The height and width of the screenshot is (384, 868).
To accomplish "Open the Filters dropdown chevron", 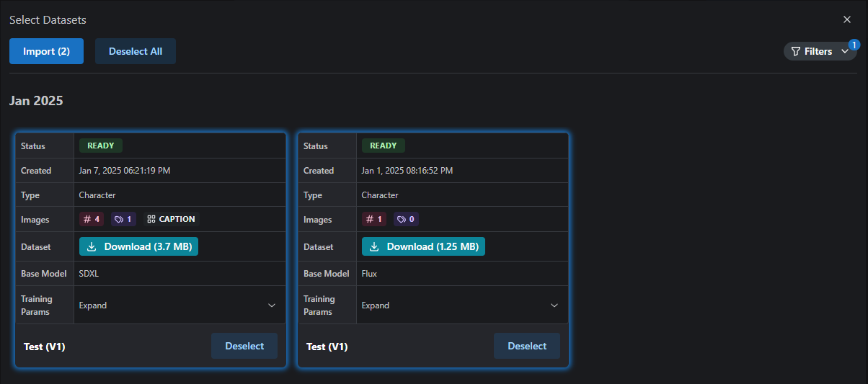I will coord(845,51).
